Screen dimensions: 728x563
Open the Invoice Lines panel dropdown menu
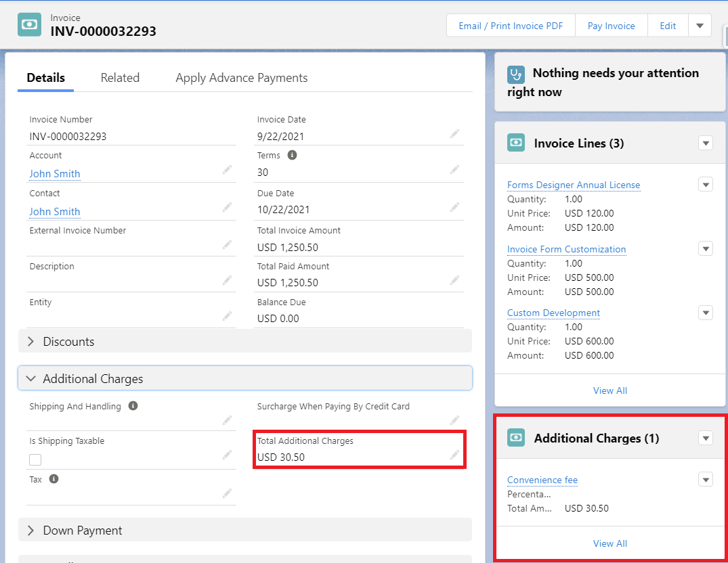[x=706, y=143]
